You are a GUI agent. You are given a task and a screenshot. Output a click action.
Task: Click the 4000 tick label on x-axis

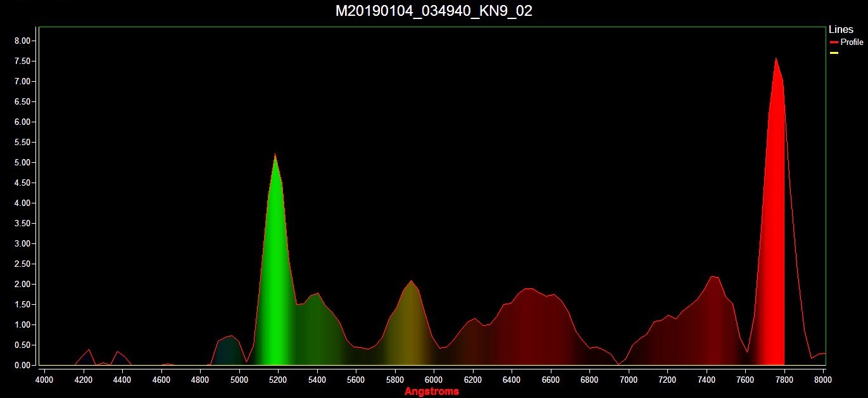(x=44, y=380)
